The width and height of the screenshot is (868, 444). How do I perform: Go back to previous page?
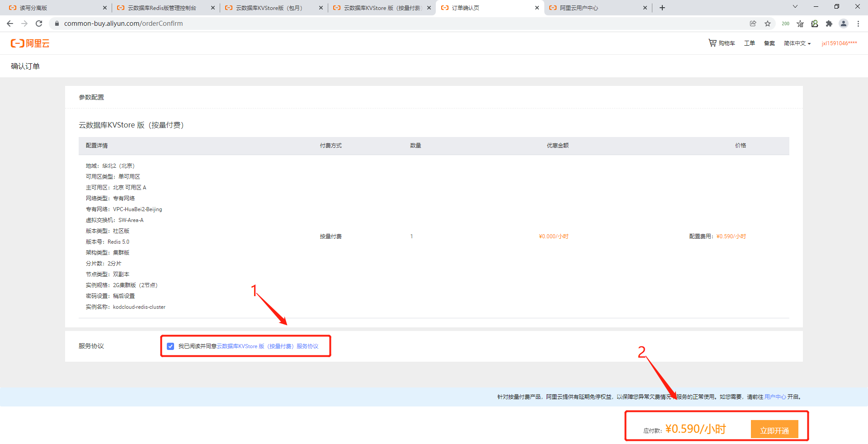[x=10, y=24]
